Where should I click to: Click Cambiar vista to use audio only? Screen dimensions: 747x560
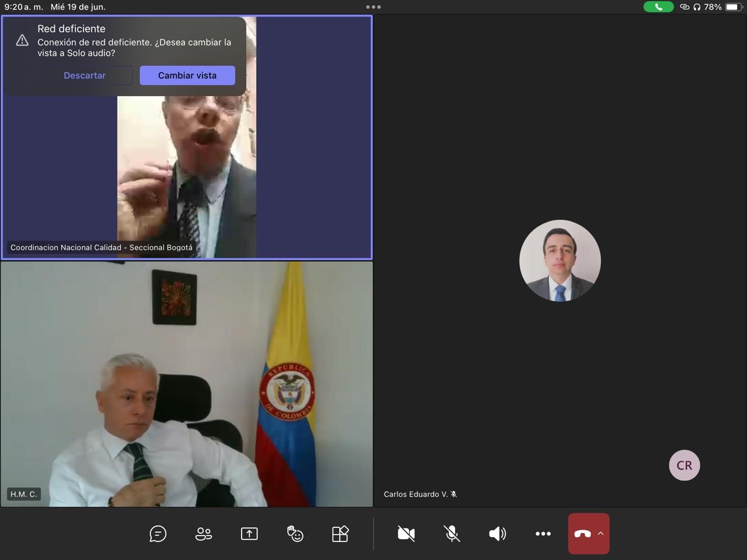click(x=187, y=75)
